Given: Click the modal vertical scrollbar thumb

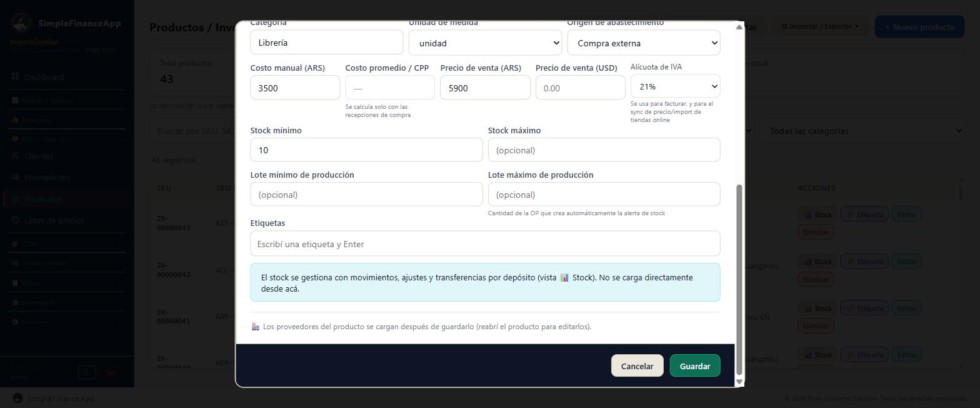Looking at the screenshot, I should (x=739, y=278).
